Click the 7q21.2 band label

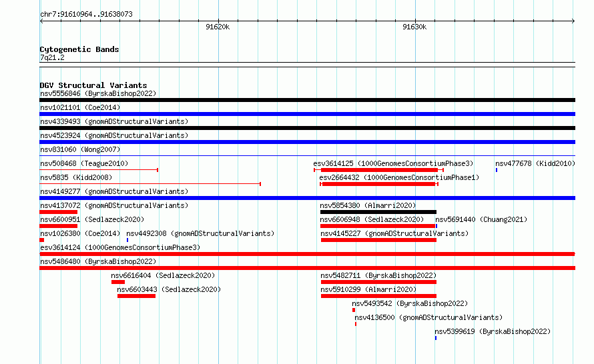click(52, 57)
